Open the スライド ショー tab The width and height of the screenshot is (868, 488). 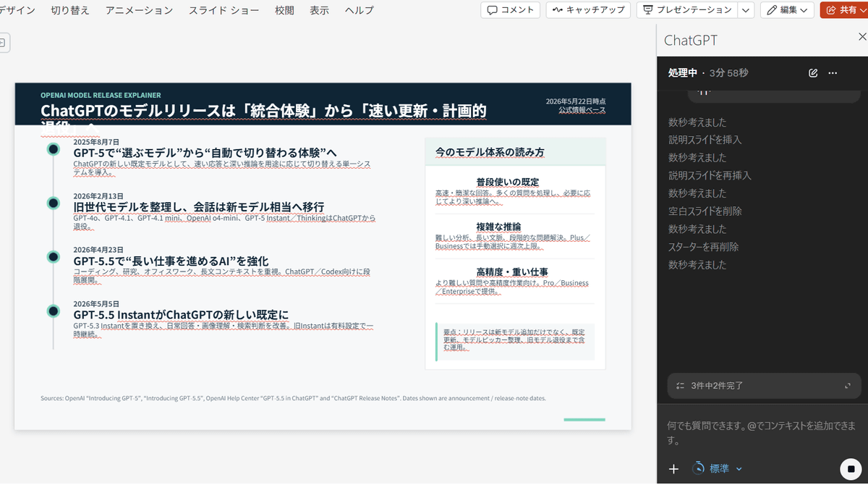[224, 10]
